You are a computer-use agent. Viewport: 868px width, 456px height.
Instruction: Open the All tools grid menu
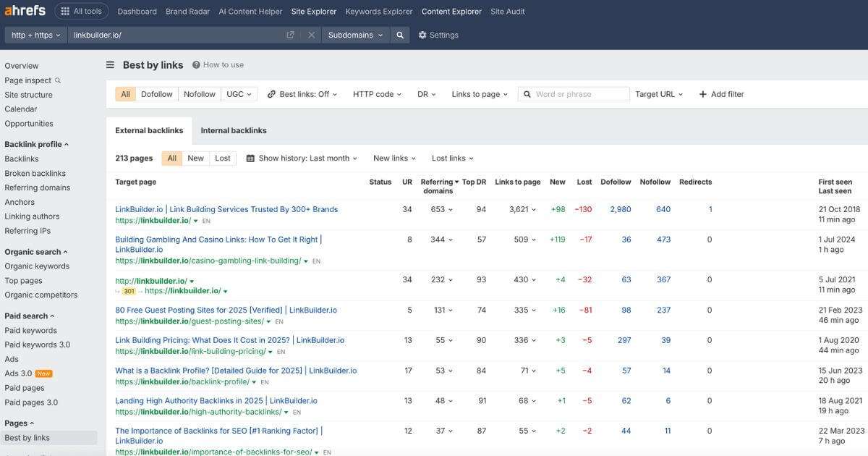pos(80,12)
